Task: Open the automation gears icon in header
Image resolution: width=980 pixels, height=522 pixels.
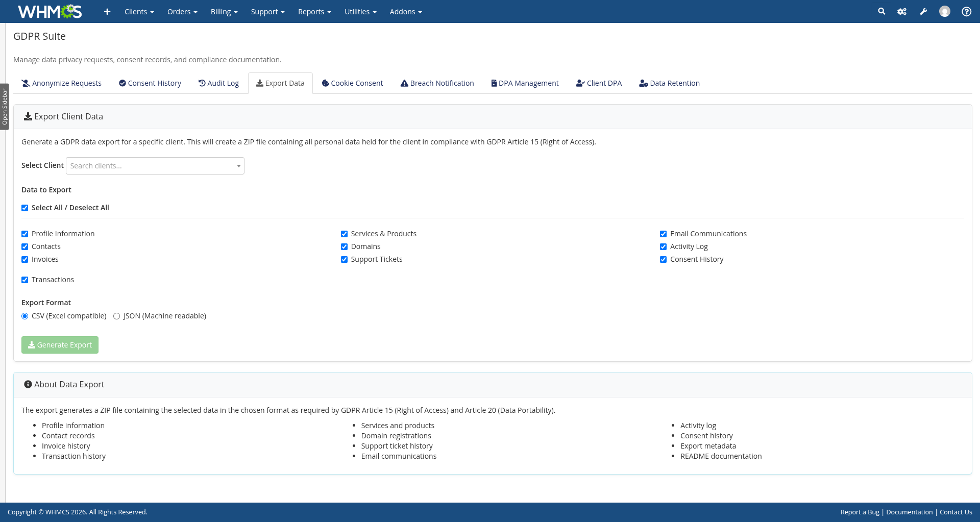Action: (902, 11)
